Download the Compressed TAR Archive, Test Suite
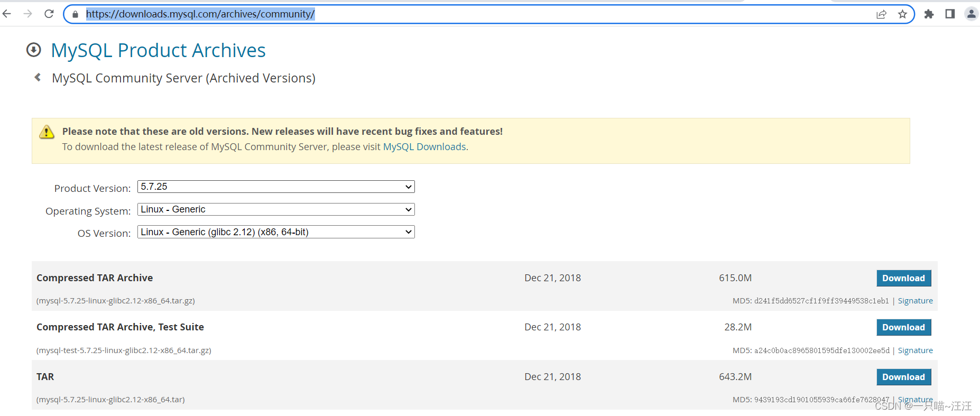980x416 pixels. (904, 327)
